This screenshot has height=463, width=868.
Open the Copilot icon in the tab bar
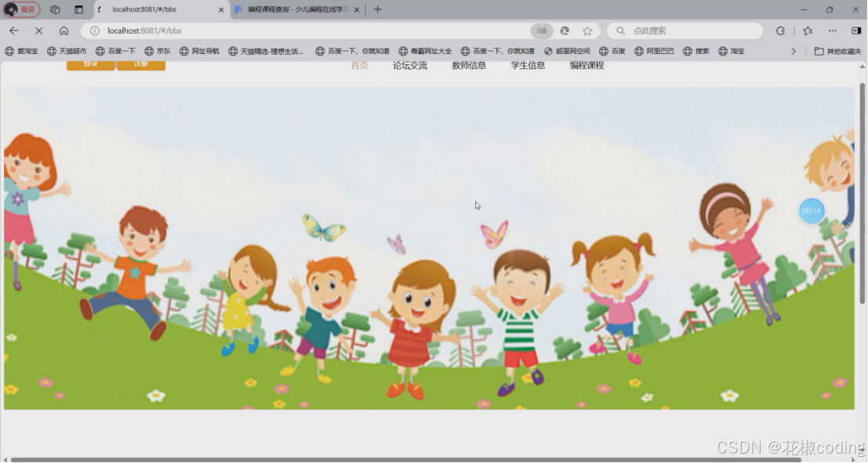53,9
